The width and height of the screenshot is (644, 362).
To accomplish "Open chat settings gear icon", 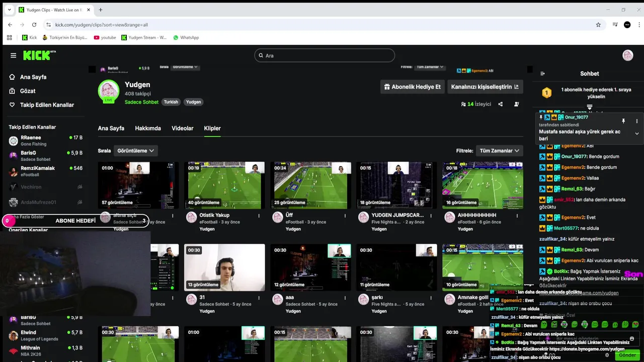I will click(607, 355).
